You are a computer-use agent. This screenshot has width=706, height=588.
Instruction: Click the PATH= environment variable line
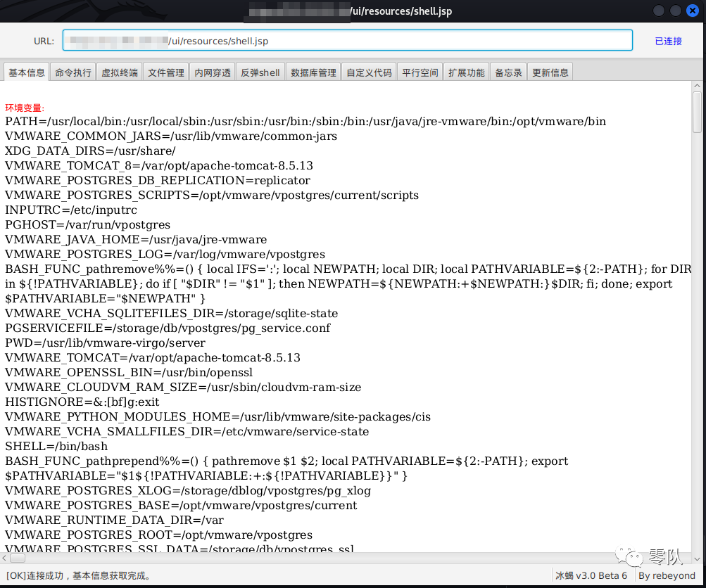tap(305, 122)
